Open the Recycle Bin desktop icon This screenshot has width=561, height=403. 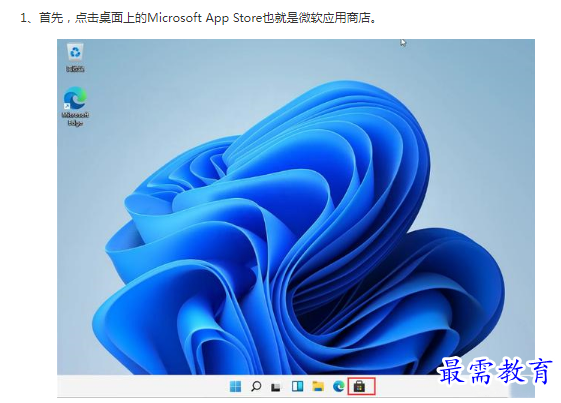click(x=75, y=57)
